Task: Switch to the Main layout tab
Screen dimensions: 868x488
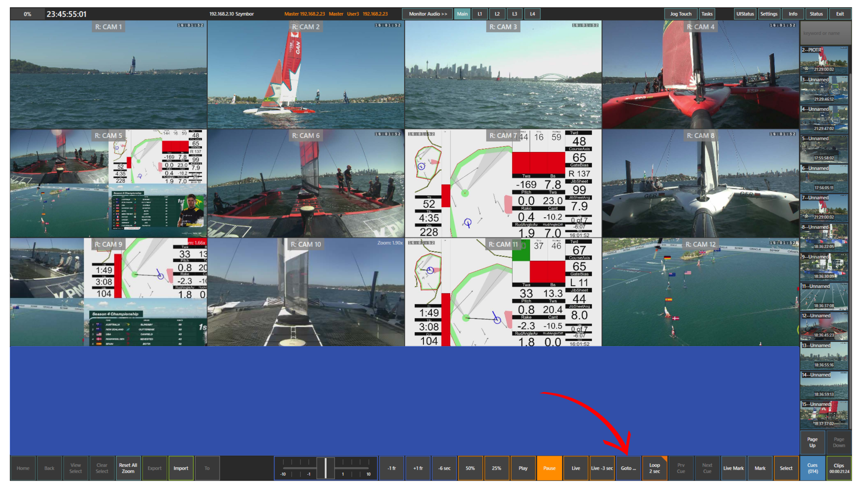Action: (x=462, y=14)
